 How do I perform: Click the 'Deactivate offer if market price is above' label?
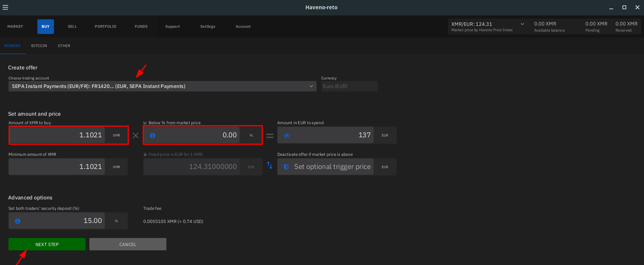coord(315,154)
